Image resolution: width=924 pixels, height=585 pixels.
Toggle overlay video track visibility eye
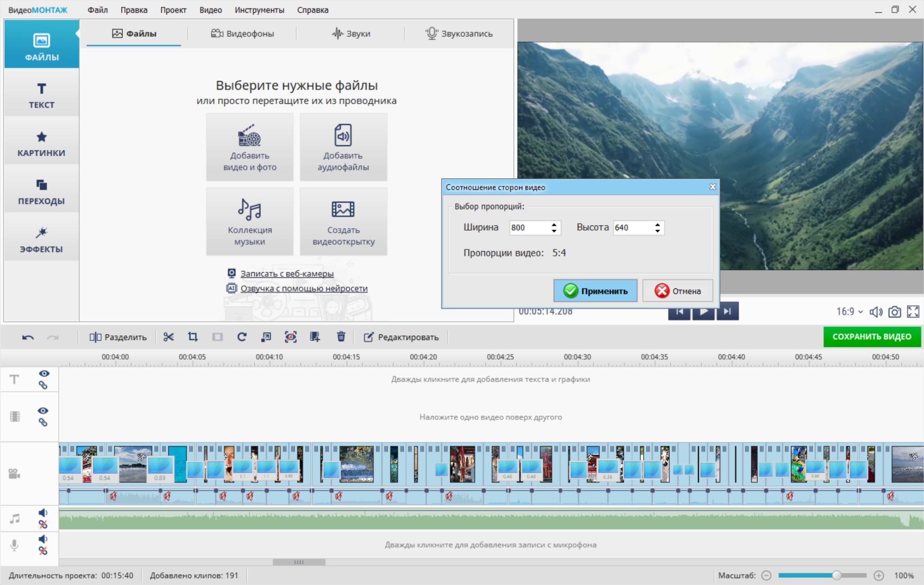[x=43, y=410]
